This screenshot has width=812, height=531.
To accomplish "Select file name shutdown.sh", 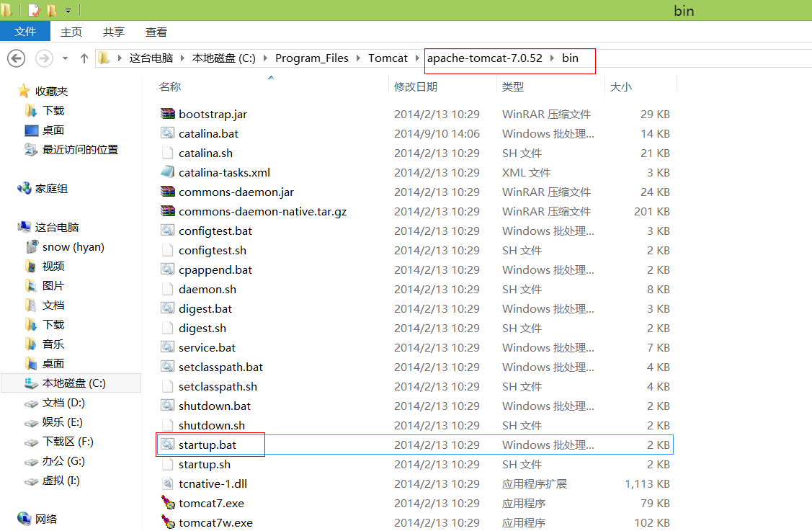I will [x=212, y=426].
